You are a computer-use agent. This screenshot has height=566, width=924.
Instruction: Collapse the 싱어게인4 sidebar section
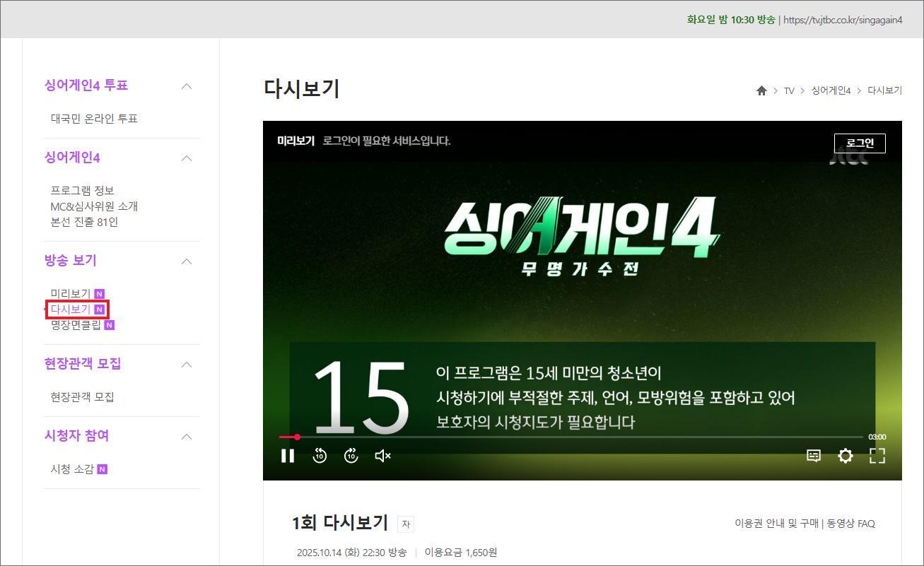pyautogui.click(x=187, y=158)
